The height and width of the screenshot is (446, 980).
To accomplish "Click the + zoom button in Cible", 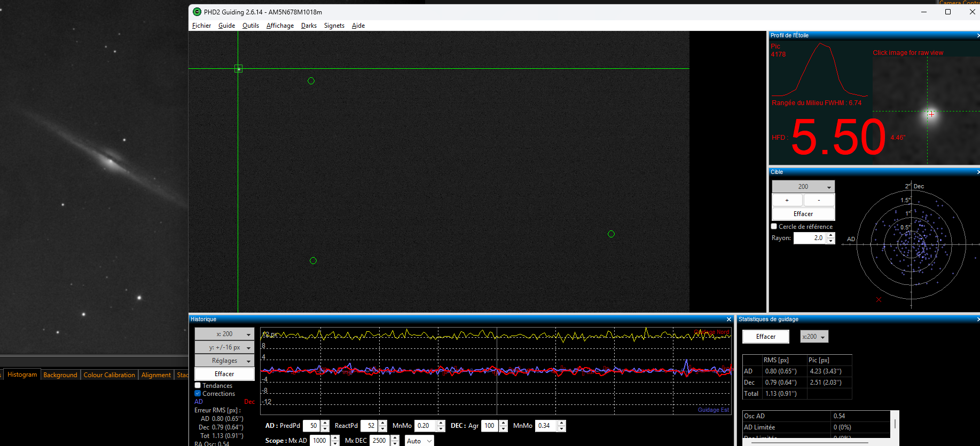I will pyautogui.click(x=787, y=200).
